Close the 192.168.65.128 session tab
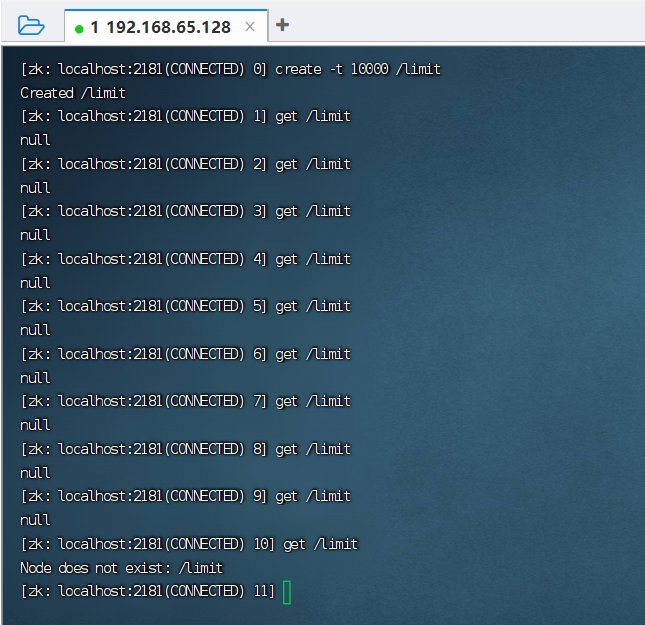Screen dimensions: 645x625 (250, 27)
